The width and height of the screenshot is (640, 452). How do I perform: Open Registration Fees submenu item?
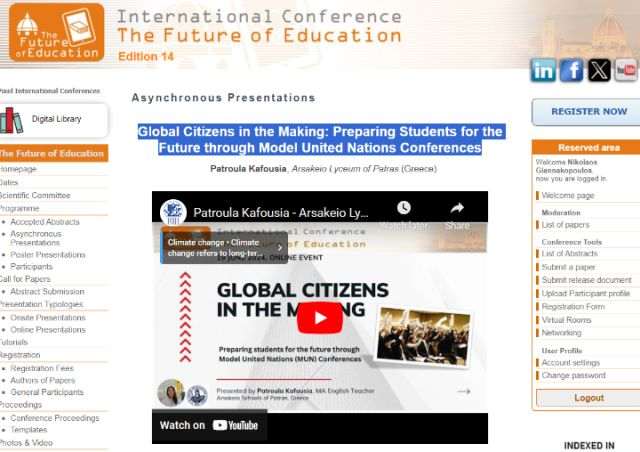pyautogui.click(x=42, y=368)
